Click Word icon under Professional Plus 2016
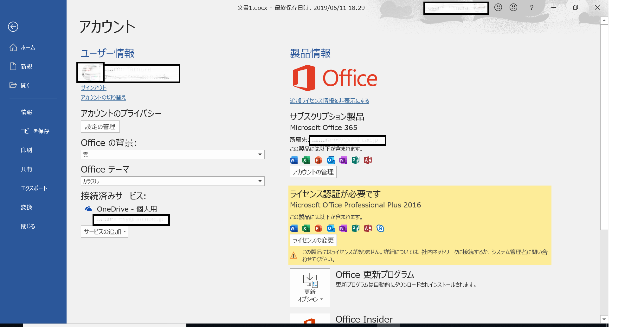644x327 pixels. pyautogui.click(x=294, y=229)
